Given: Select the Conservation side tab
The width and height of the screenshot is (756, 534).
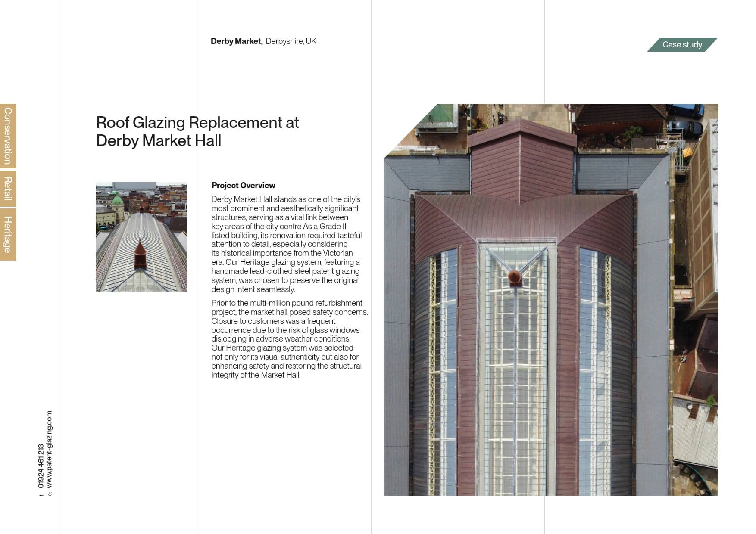Looking at the screenshot, I should [x=8, y=136].
